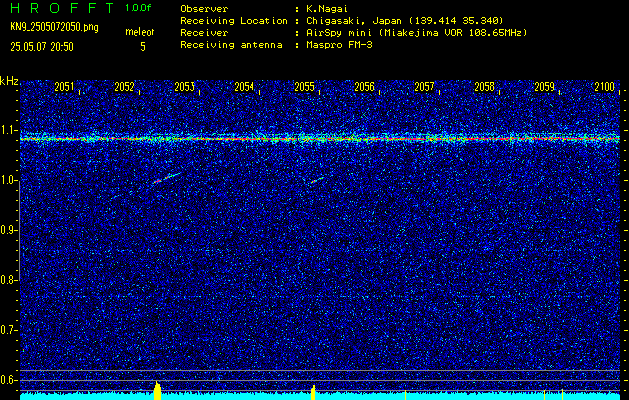
Task: Click the 0.7 frequency axis label
Action: coord(8,330)
